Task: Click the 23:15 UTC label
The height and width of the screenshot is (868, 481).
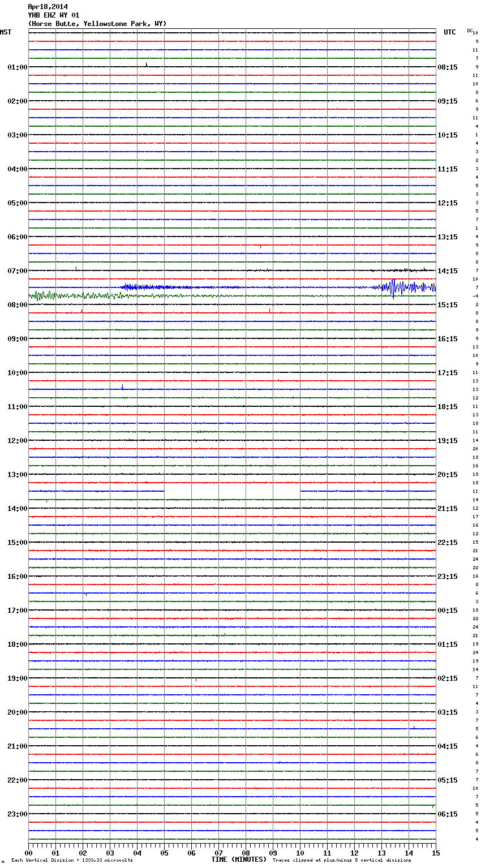Action: (x=448, y=577)
